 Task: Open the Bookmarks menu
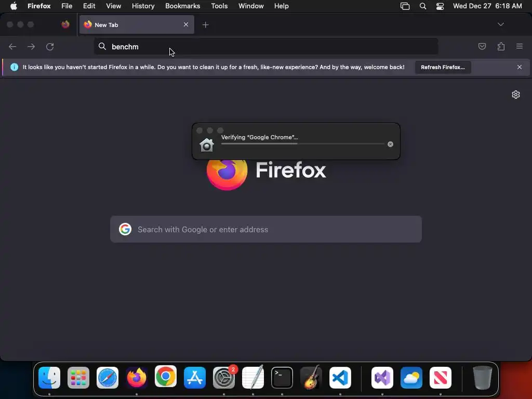pos(182,6)
